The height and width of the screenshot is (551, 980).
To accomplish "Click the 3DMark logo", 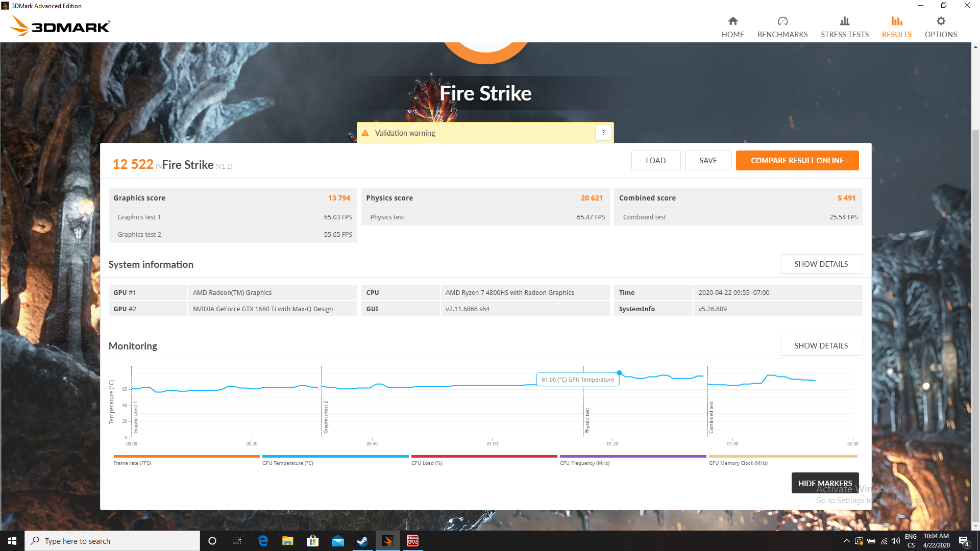I will pyautogui.click(x=60, y=26).
